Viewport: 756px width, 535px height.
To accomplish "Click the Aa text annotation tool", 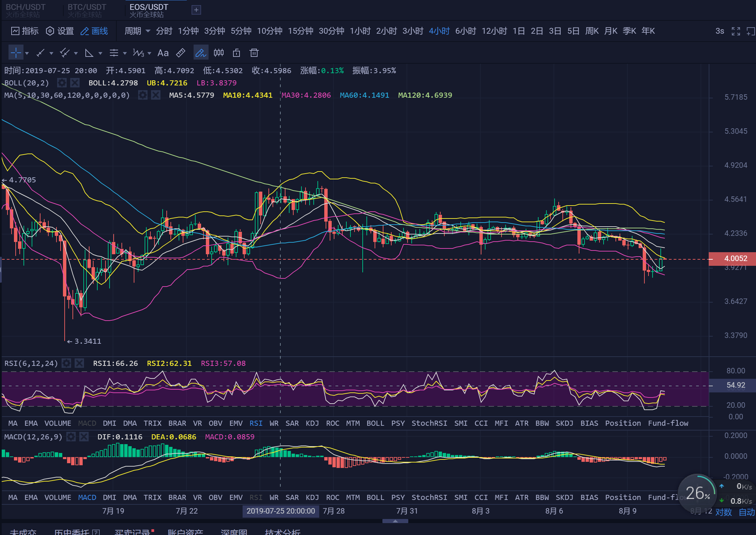I will (x=163, y=53).
